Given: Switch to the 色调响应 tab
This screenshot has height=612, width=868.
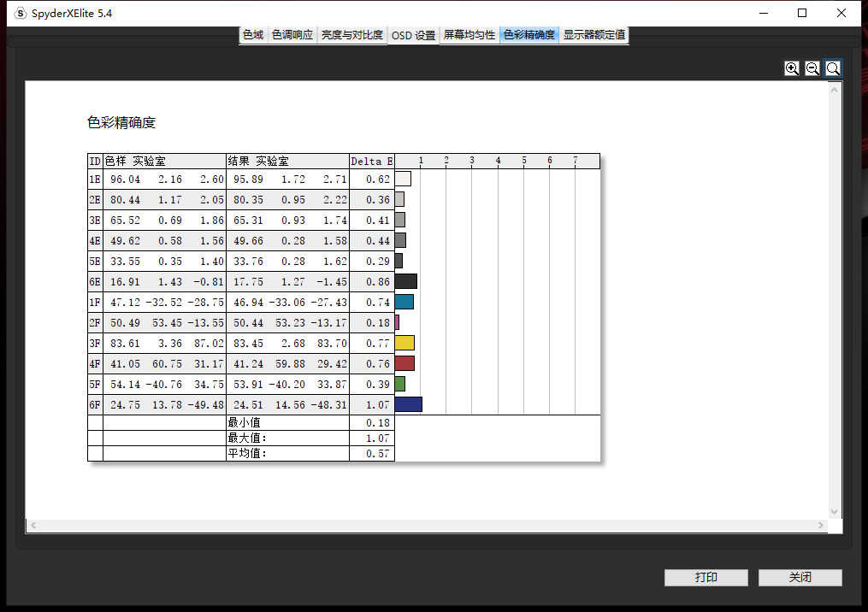Looking at the screenshot, I should (292, 35).
